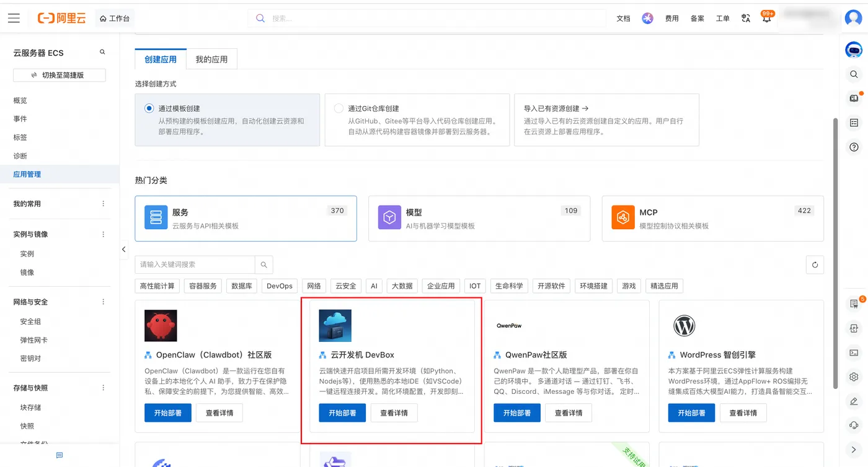This screenshot has height=467, width=868.
Task: Open the book icon with orange dot
Action: pyautogui.click(x=854, y=98)
